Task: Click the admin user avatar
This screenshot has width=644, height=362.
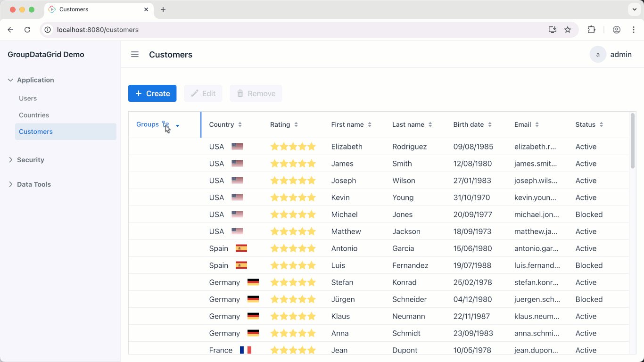Action: point(598,54)
